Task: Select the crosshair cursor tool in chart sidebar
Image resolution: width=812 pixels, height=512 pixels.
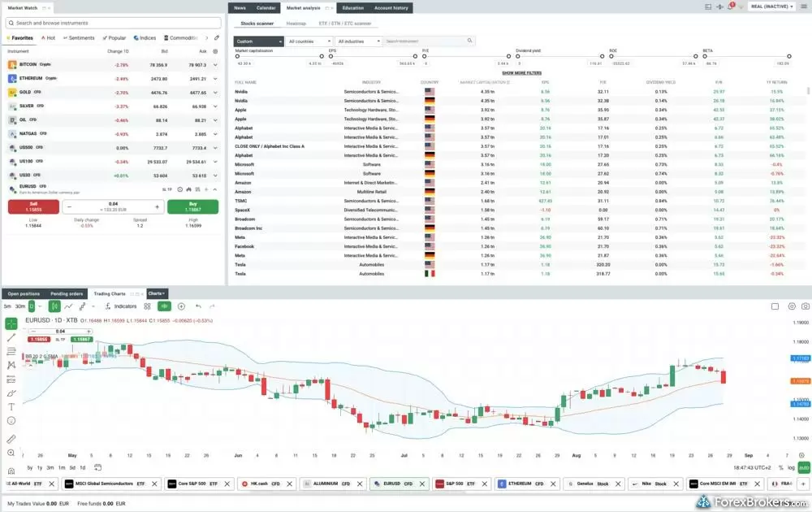Action: tap(11, 324)
